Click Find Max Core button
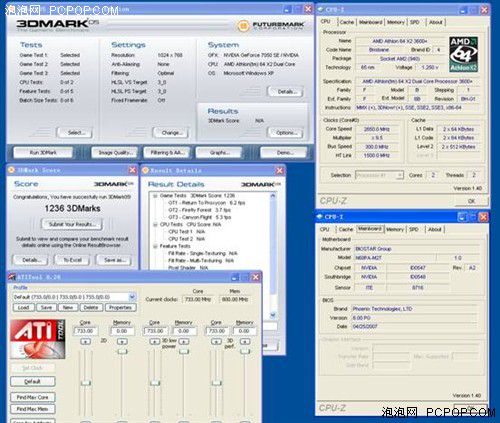 pyautogui.click(x=33, y=397)
